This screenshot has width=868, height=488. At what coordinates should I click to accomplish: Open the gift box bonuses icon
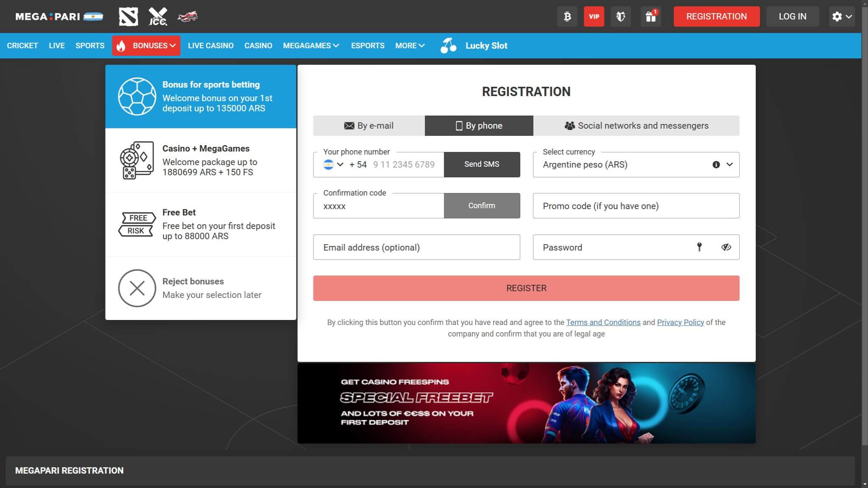click(x=651, y=17)
